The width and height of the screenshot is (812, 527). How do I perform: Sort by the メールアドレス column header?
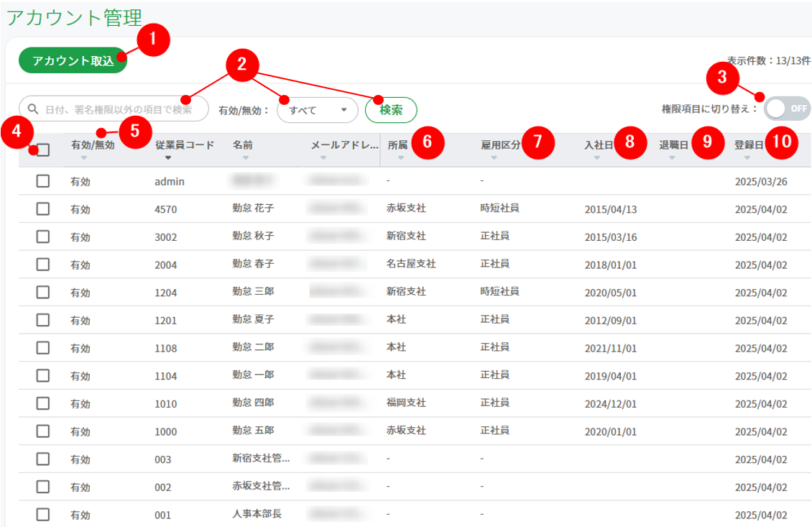(343, 145)
